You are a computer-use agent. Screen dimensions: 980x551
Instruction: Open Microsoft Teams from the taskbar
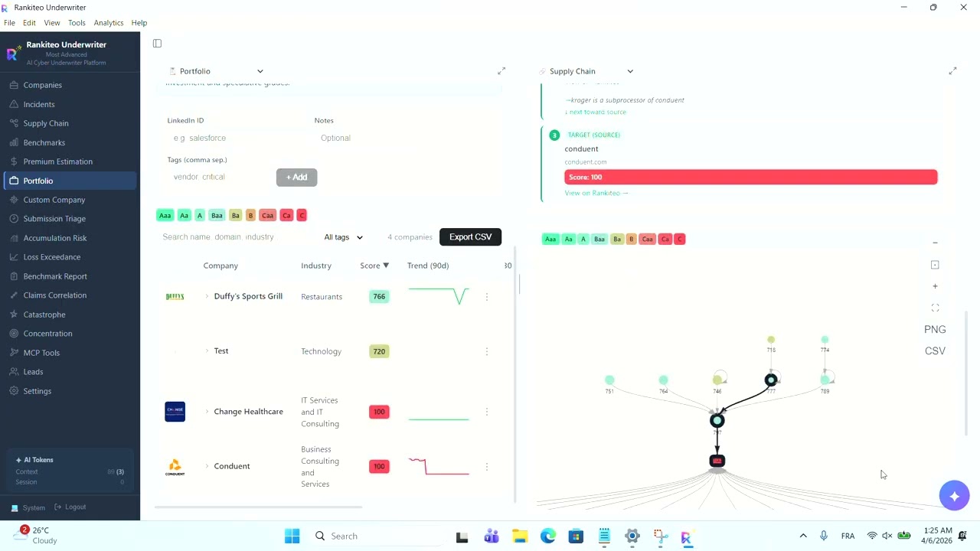click(x=491, y=536)
